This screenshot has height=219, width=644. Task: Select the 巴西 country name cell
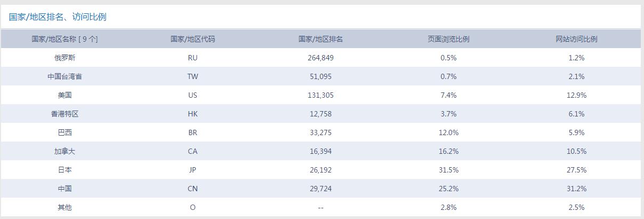65,132
